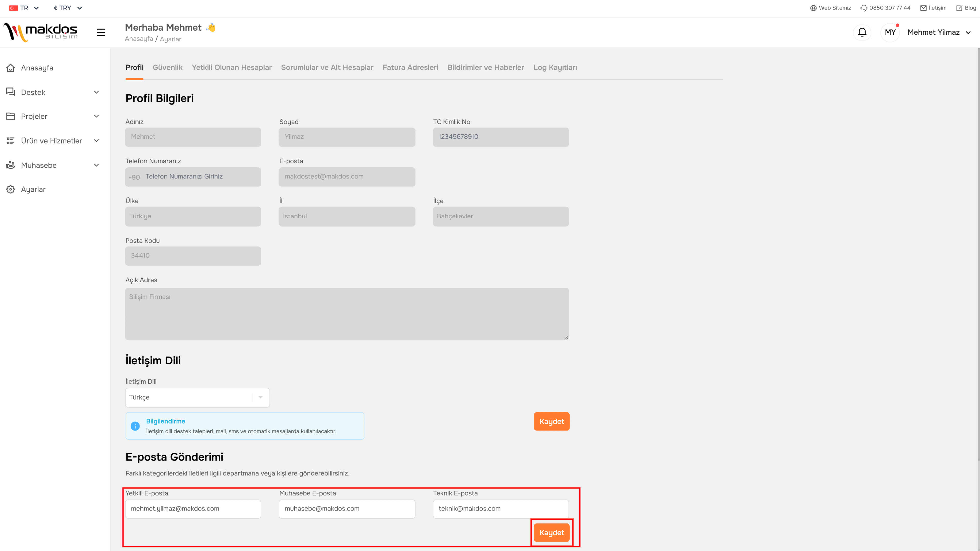Open Sorumlular ve Alt Hesaplar tab
This screenshot has width=980, height=551.
pos(327,68)
